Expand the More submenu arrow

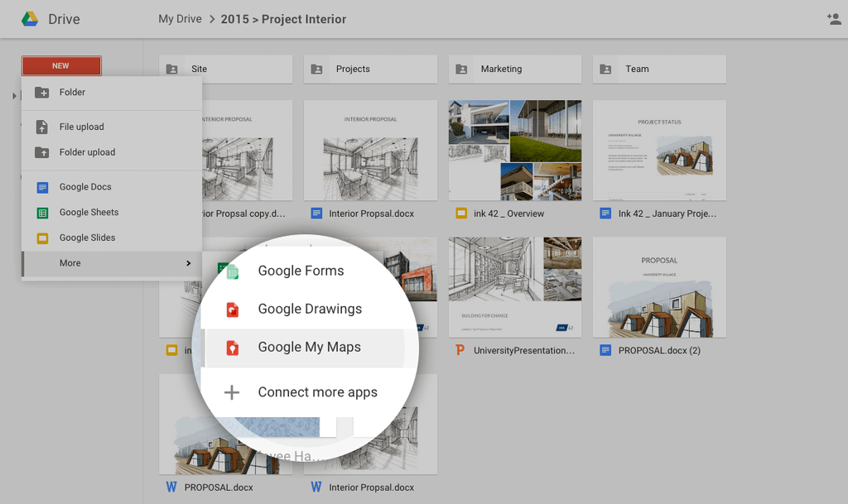click(189, 263)
